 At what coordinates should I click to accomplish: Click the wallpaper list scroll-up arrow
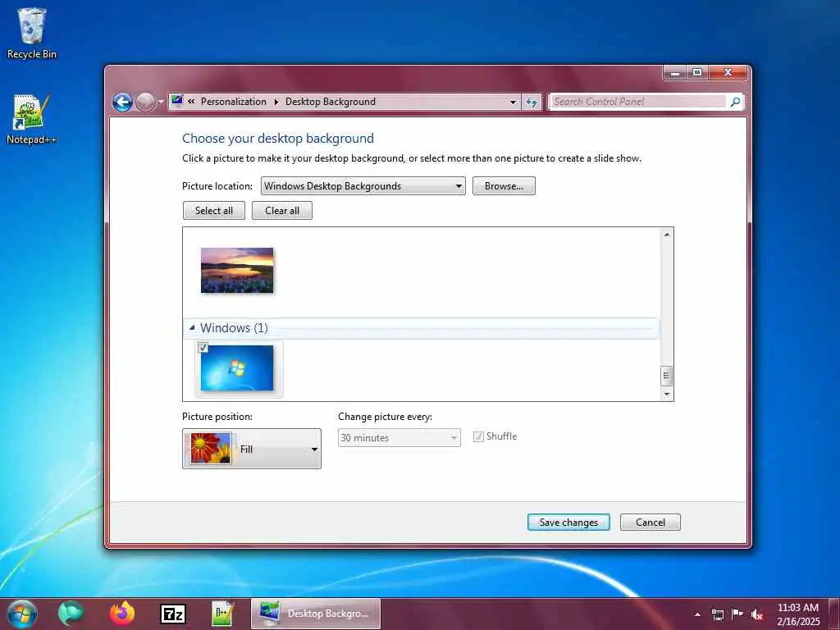pyautogui.click(x=666, y=234)
